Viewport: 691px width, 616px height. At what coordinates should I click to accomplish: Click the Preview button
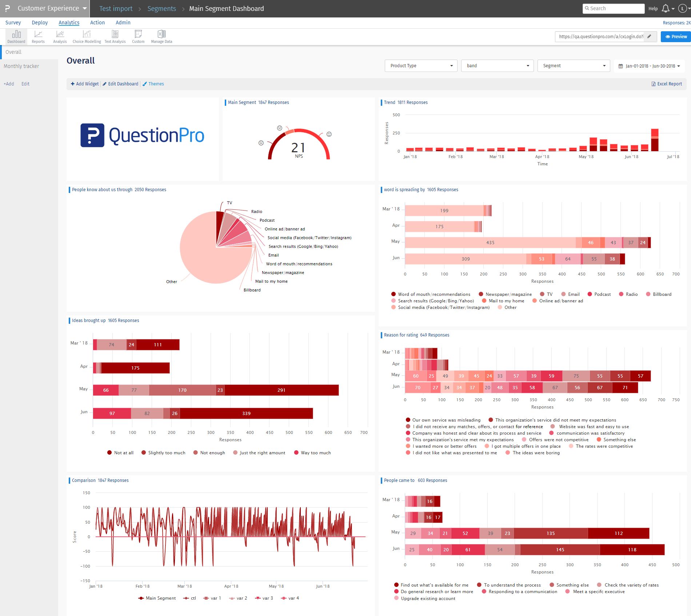676,37
